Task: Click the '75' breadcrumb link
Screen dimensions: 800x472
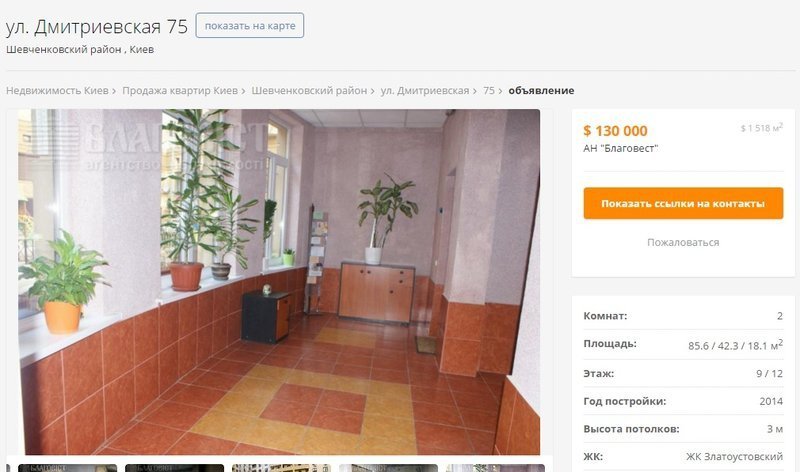Action: [x=489, y=90]
